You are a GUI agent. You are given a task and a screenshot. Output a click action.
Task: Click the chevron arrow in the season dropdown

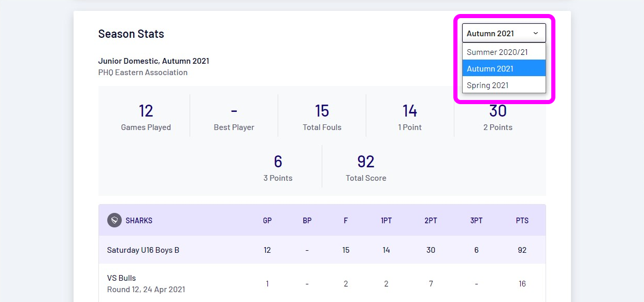pyautogui.click(x=535, y=33)
